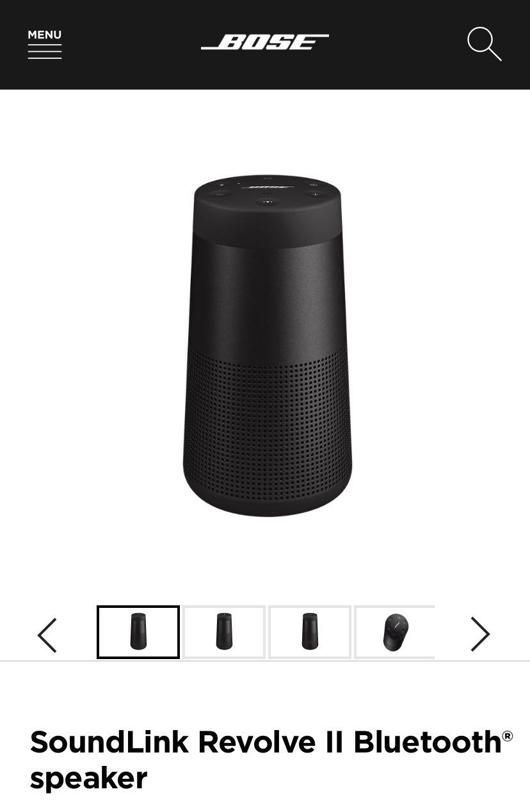Click the large SoundLink speaker product image

[267, 346]
